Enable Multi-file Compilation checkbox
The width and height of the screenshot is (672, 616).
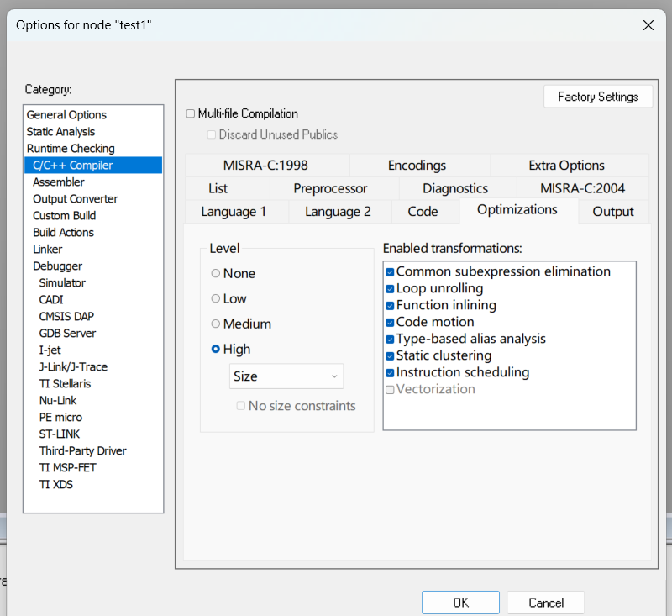(191, 113)
